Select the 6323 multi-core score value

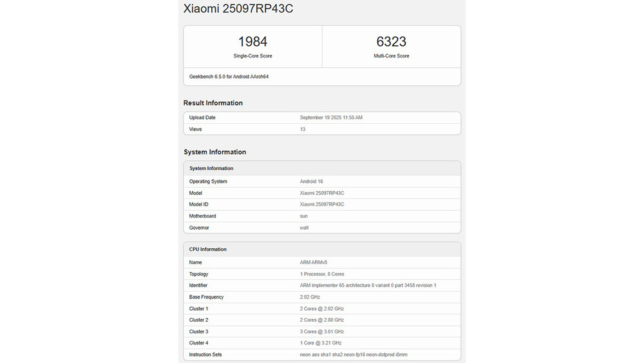coord(391,41)
